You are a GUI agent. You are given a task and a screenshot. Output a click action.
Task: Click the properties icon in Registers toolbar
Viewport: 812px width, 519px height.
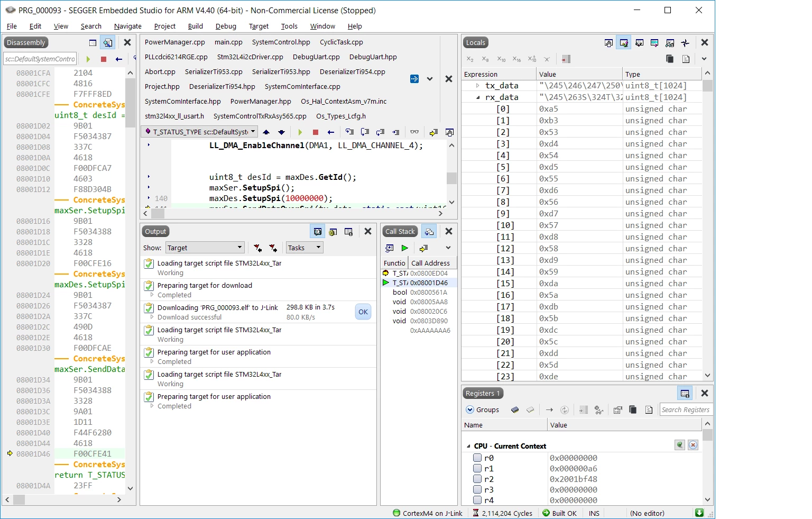617,410
